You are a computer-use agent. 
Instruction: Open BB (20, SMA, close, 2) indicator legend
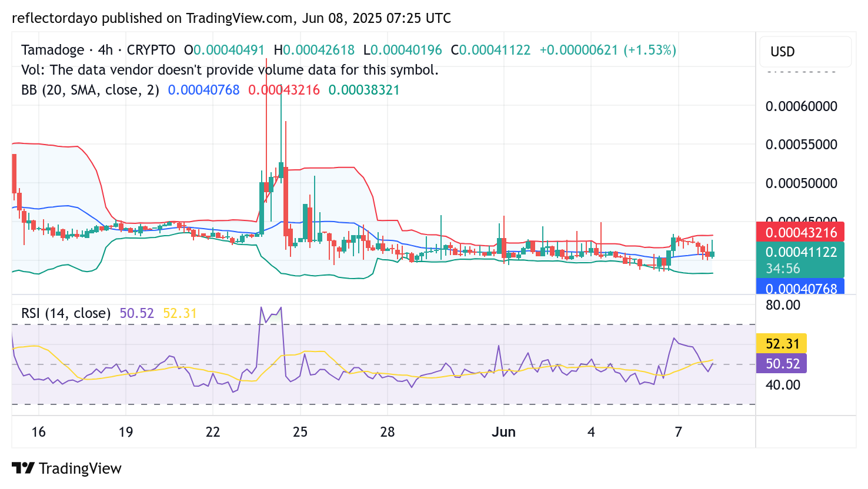[91, 90]
